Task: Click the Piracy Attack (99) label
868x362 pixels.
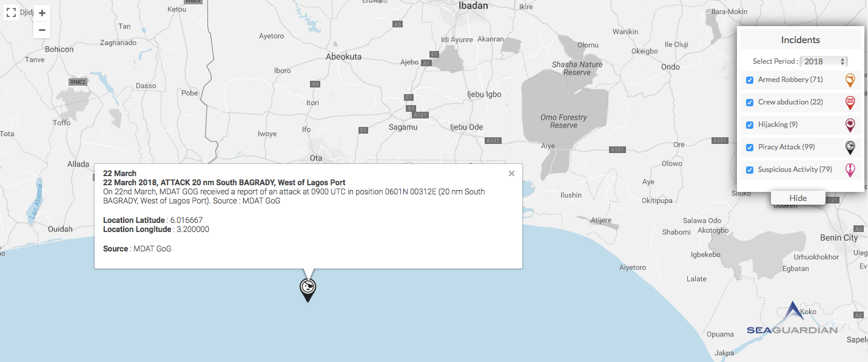Action: (786, 147)
